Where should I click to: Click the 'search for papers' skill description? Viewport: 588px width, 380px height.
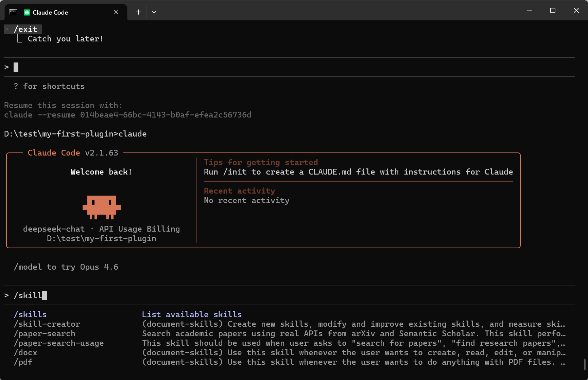354,343
